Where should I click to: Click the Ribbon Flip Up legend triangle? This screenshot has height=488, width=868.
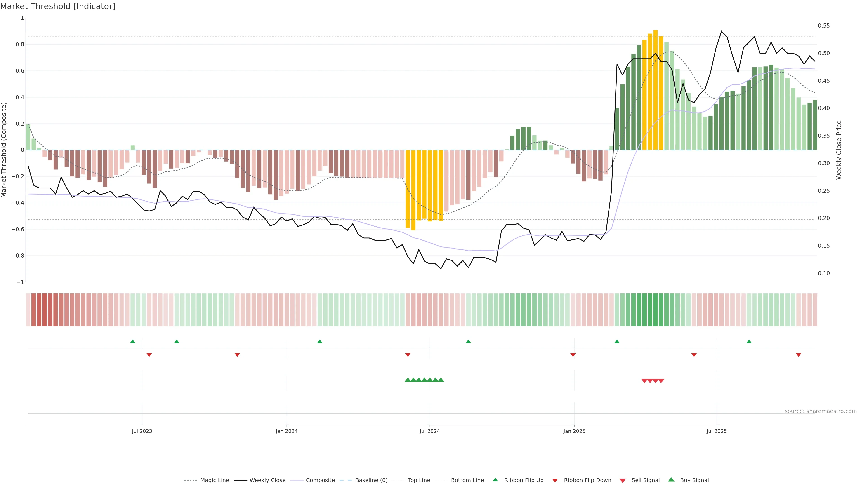pyautogui.click(x=495, y=480)
